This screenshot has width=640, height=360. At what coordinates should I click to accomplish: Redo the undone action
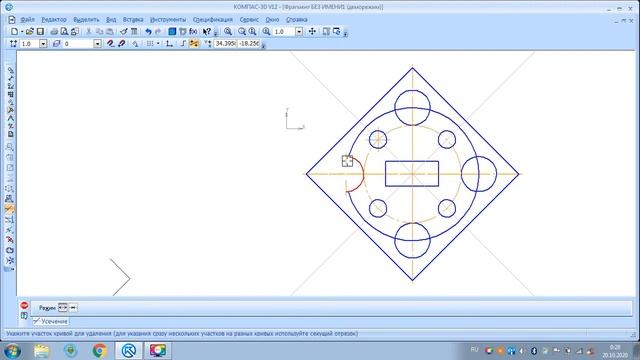tap(158, 31)
